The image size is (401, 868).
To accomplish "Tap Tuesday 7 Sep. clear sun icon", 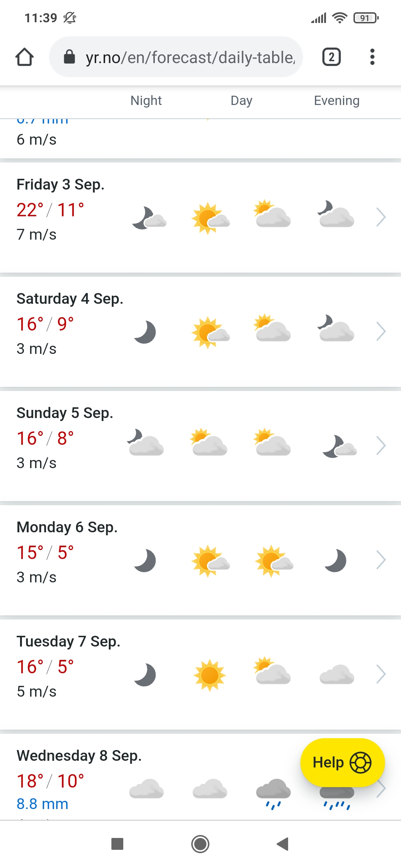I will point(210,675).
